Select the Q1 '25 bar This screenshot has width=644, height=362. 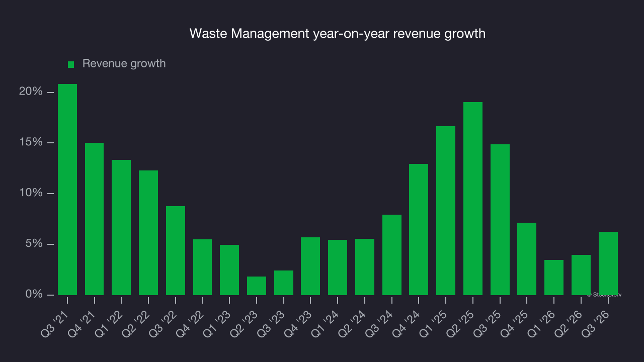coord(446,211)
